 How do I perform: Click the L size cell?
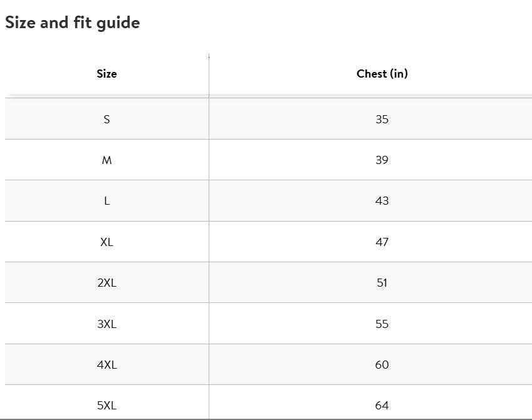click(107, 201)
